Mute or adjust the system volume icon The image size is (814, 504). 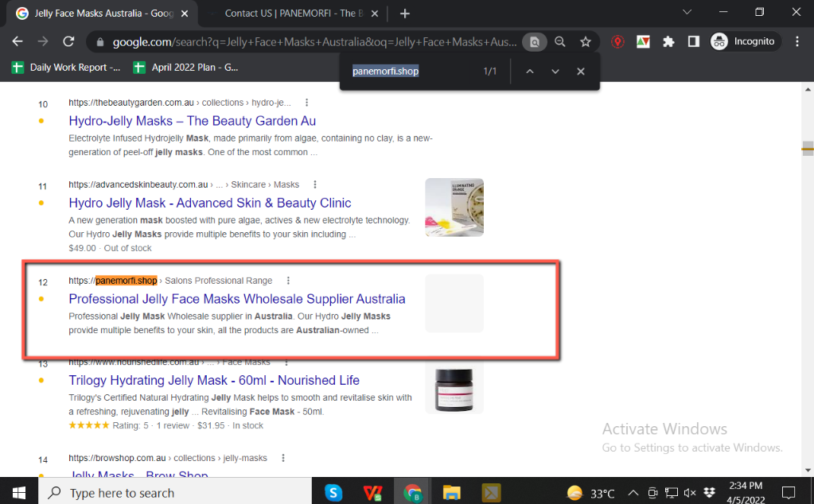pyautogui.click(x=690, y=493)
